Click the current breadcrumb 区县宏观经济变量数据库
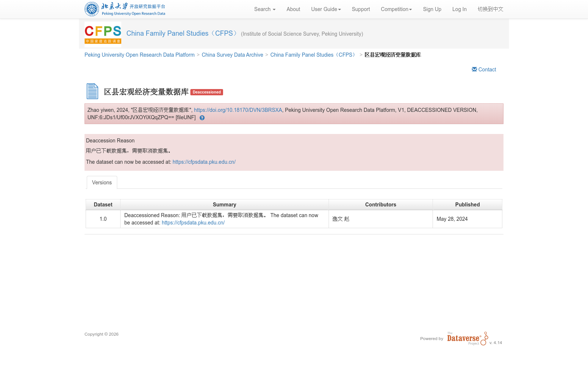This screenshot has width=588, height=368. tap(393, 55)
